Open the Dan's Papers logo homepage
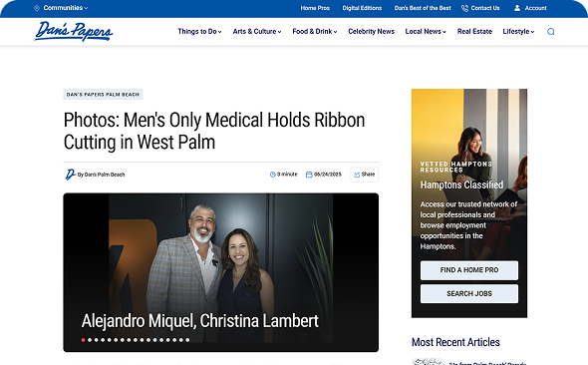Screen dimensions: 588x365 (x=74, y=31)
